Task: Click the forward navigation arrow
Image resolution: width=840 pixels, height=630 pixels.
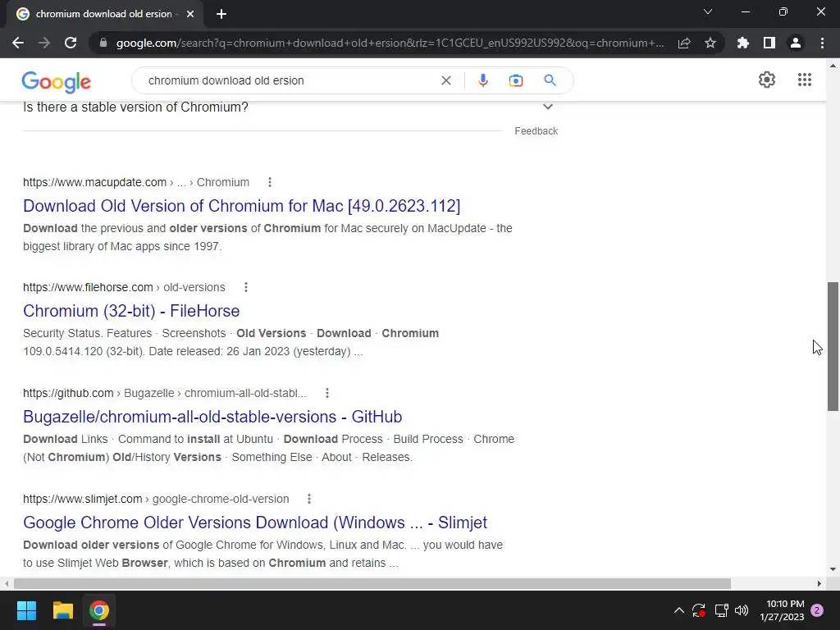Action: pyautogui.click(x=44, y=43)
